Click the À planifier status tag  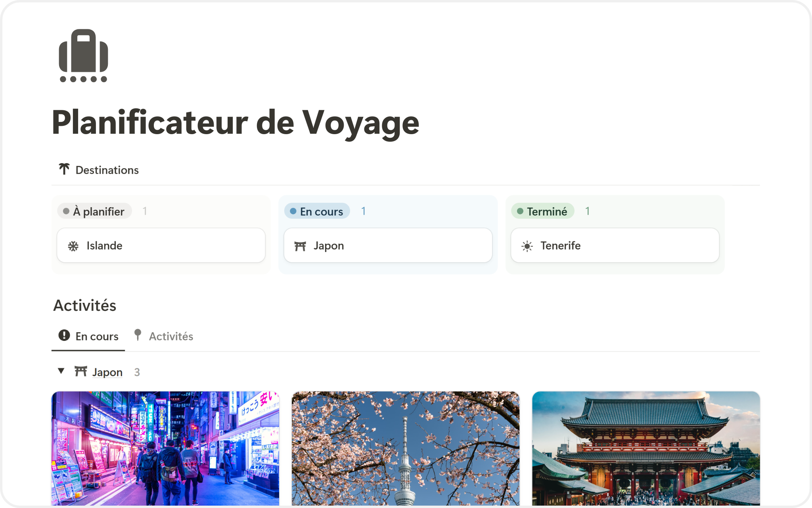coord(94,211)
